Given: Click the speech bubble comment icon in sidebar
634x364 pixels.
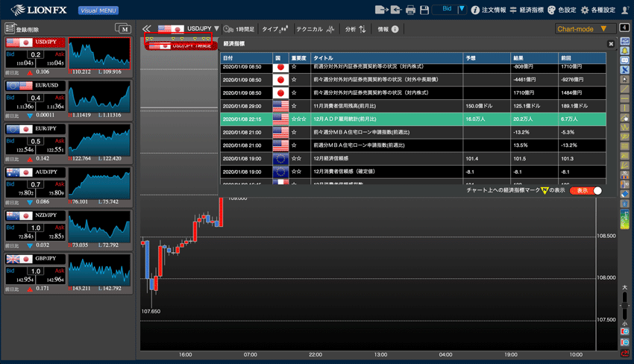Looking at the screenshot, I should click(625, 60).
